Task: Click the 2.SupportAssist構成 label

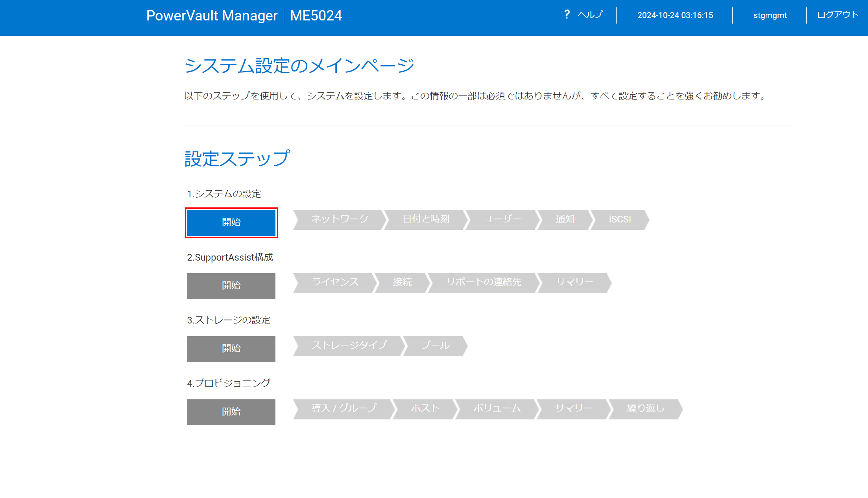Action: (230, 257)
